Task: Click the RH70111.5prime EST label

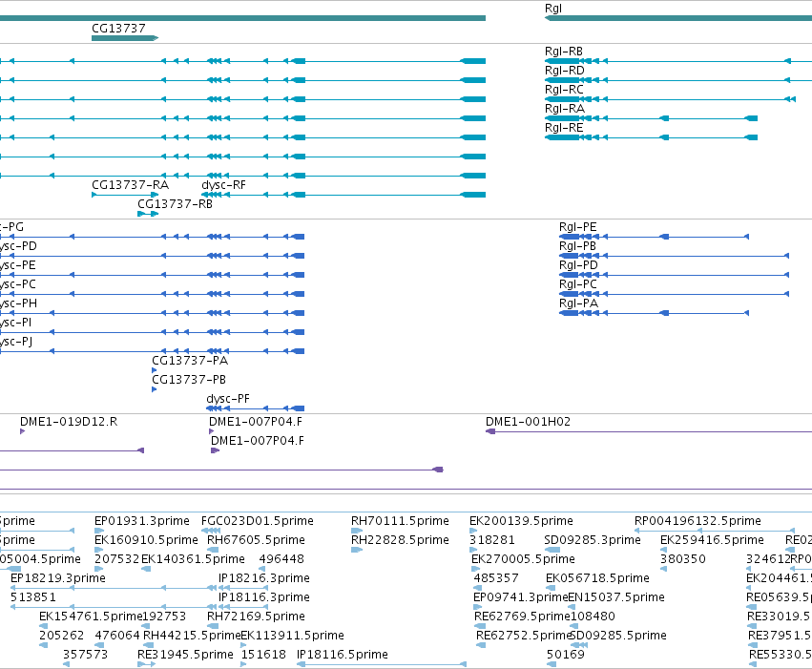Action: click(400, 520)
